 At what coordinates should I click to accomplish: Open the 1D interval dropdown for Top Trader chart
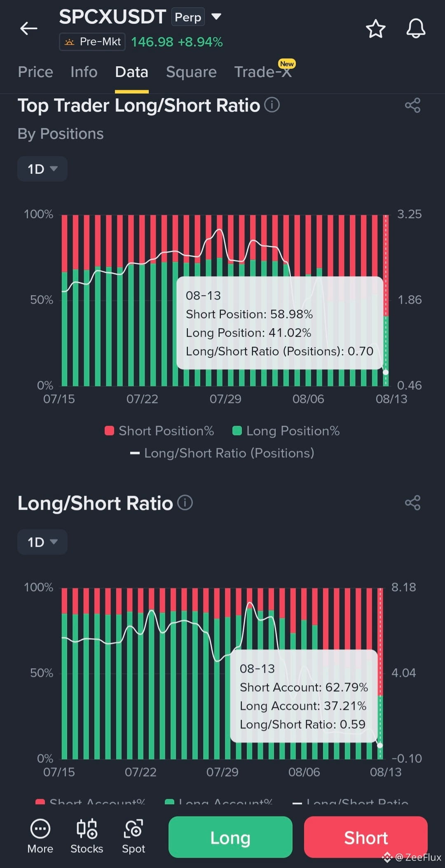[42, 169]
